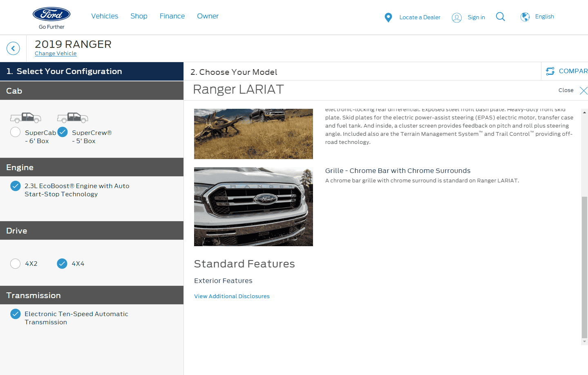
Task: Click the Sign in link
Action: tap(476, 17)
